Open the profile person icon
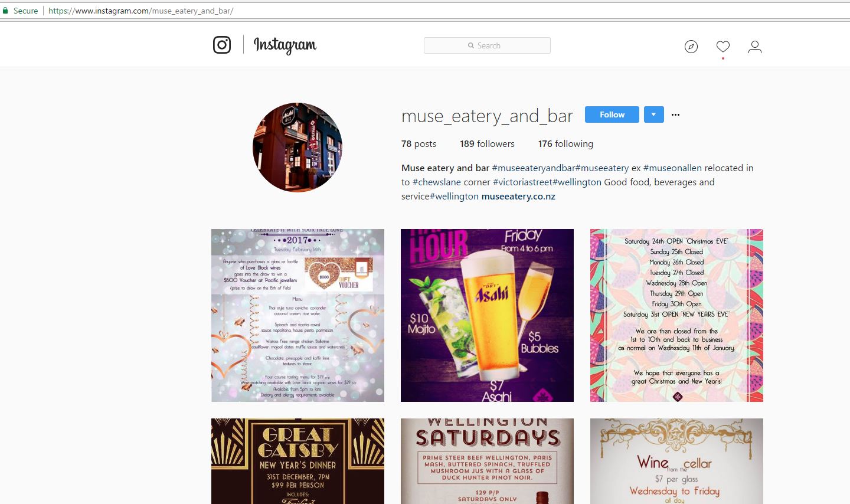 (755, 47)
